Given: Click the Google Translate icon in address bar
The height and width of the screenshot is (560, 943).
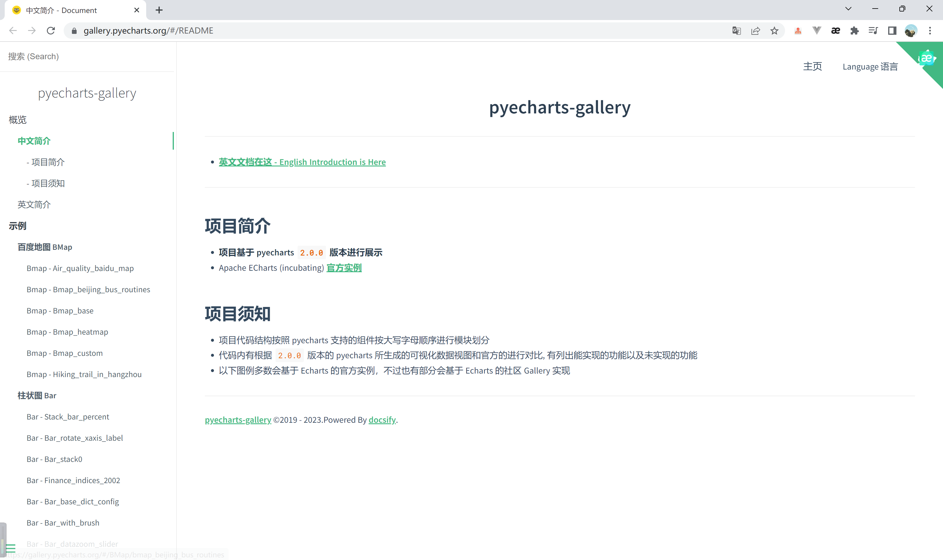Looking at the screenshot, I should click(736, 31).
